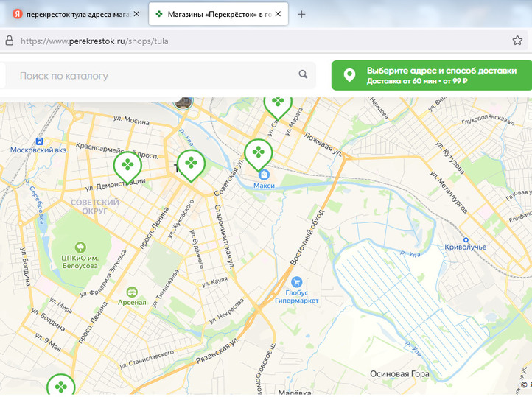
Task: Click the ул. Металлургов street label
Action: (448, 192)
